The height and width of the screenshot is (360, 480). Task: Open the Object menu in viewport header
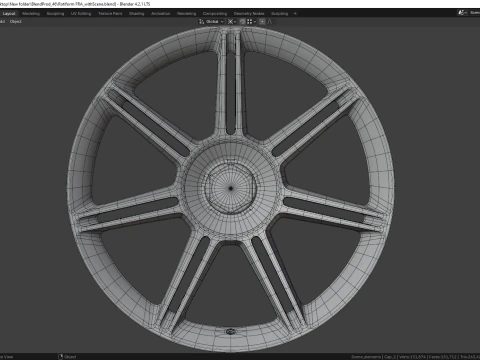16,21
